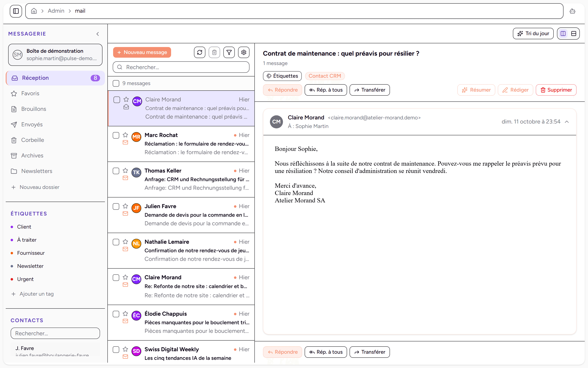Viewport: 588px width, 368px height.
Task: Open the Étiquettes label menu
Action: (x=282, y=76)
